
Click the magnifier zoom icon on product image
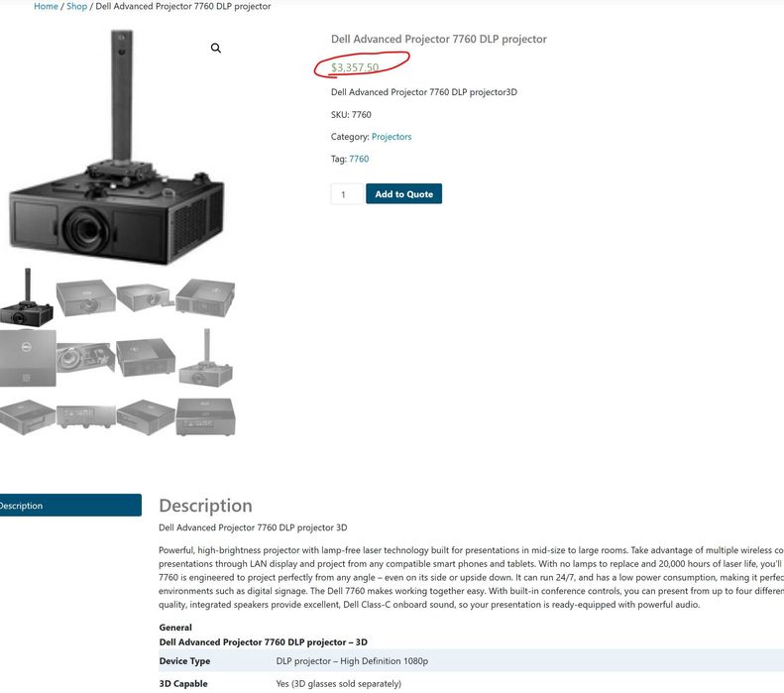point(215,48)
